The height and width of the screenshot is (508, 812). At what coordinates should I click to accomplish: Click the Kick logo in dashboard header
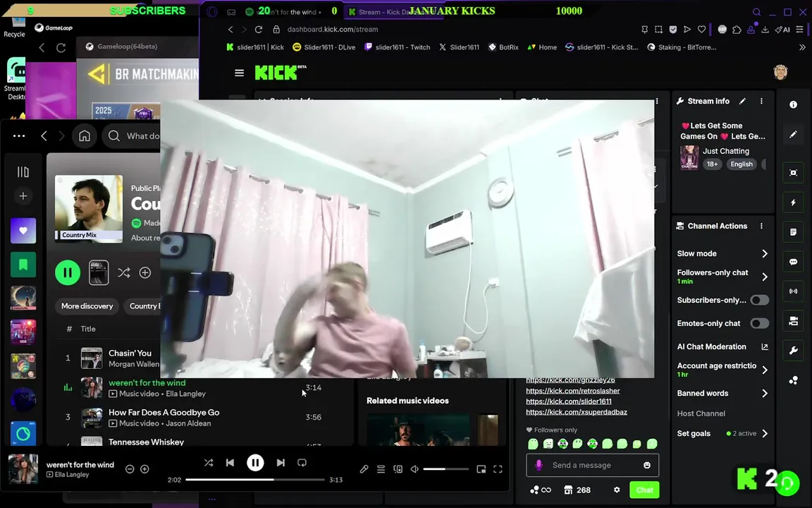point(280,73)
